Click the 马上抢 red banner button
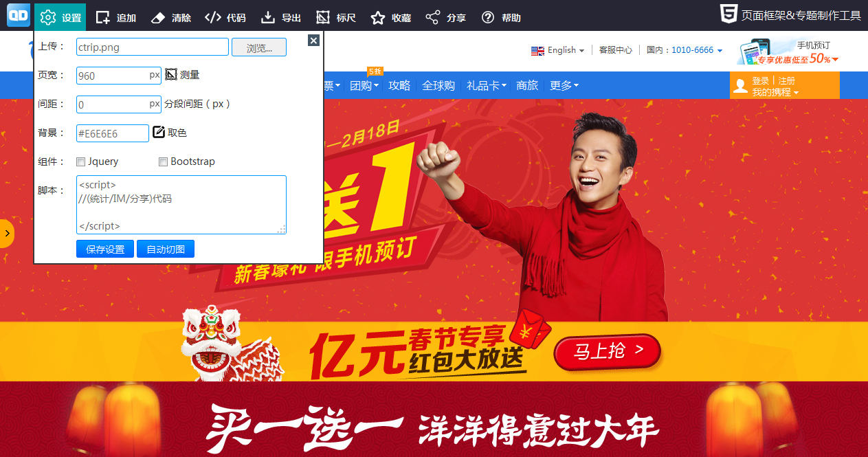Screen dimensions: 868x457 [x=608, y=352]
